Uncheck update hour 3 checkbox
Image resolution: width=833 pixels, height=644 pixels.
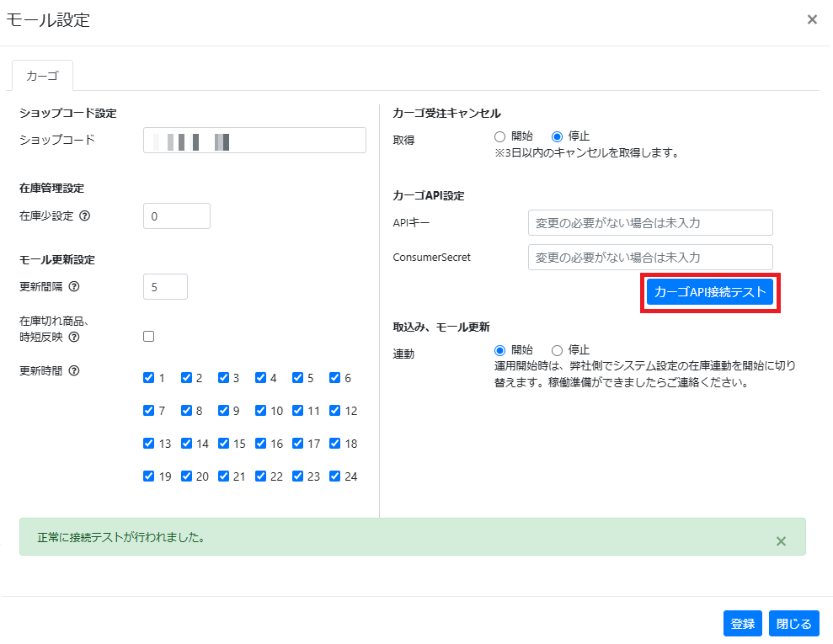[x=223, y=377]
